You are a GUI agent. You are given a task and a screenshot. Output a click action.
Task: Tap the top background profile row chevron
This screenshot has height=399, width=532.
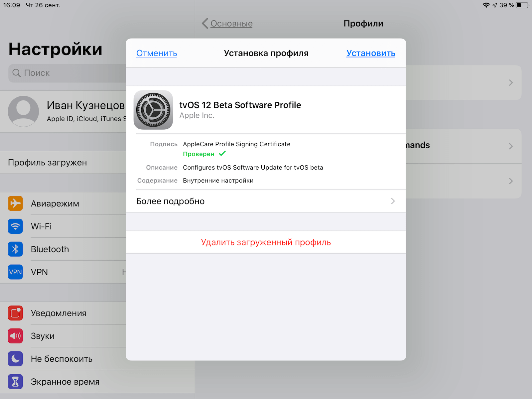(x=511, y=82)
